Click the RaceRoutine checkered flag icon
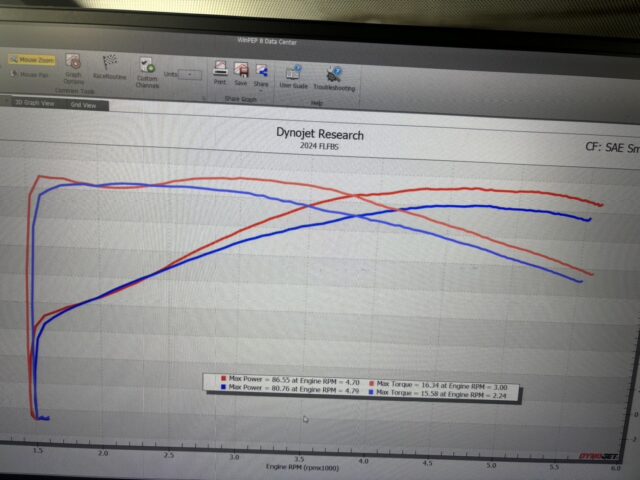This screenshot has height=480, width=640. (109, 66)
